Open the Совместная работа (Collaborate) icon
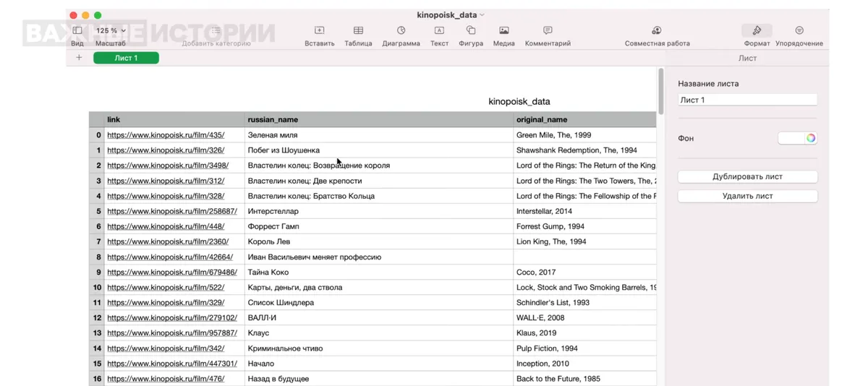This screenshot has height=386, width=868. coord(657,30)
